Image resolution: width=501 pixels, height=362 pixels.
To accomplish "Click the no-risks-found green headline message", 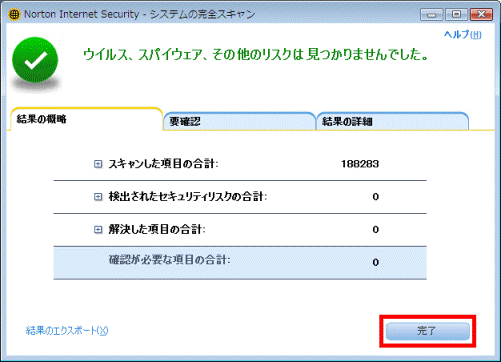I will (x=256, y=54).
